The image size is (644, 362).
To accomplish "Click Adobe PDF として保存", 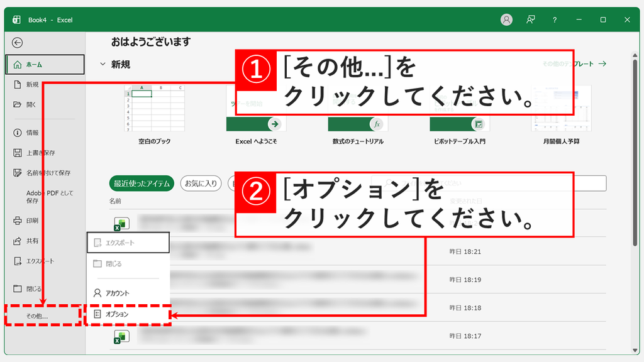I will tap(49, 197).
